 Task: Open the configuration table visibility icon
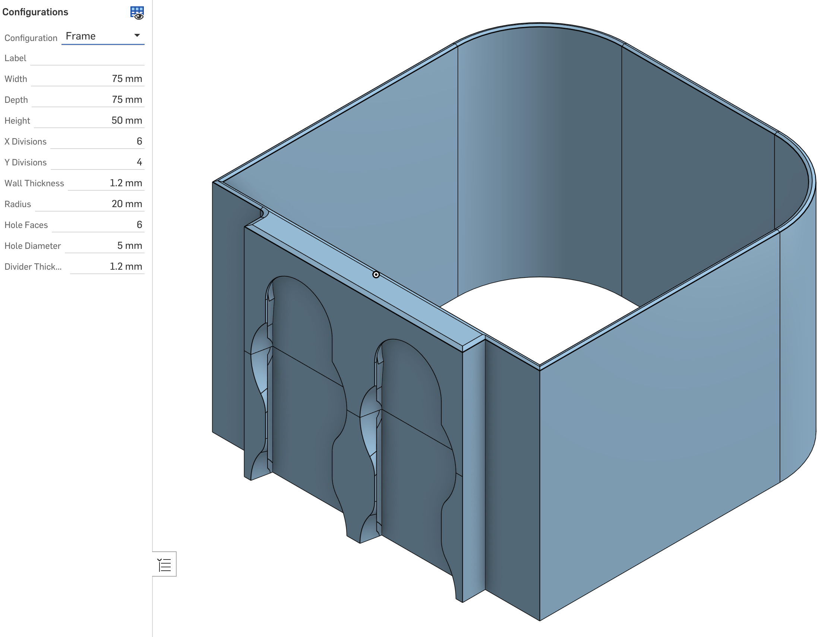click(x=137, y=13)
